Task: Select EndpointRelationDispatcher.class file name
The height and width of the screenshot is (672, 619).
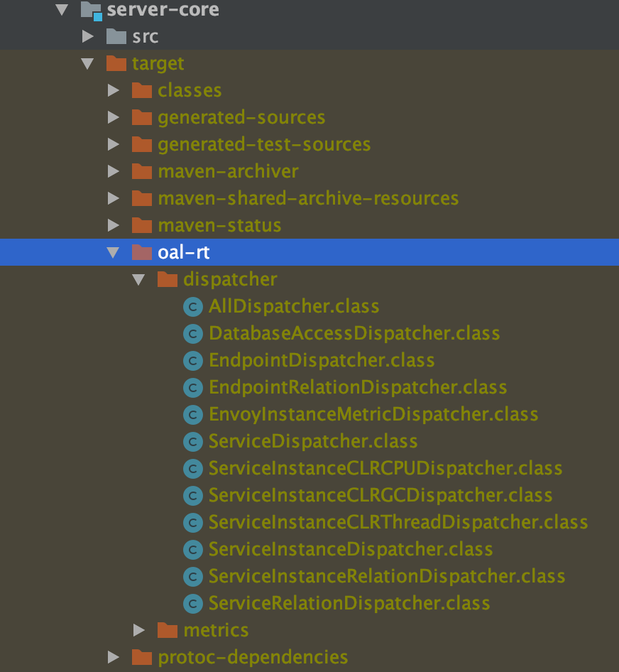Action: (x=358, y=388)
